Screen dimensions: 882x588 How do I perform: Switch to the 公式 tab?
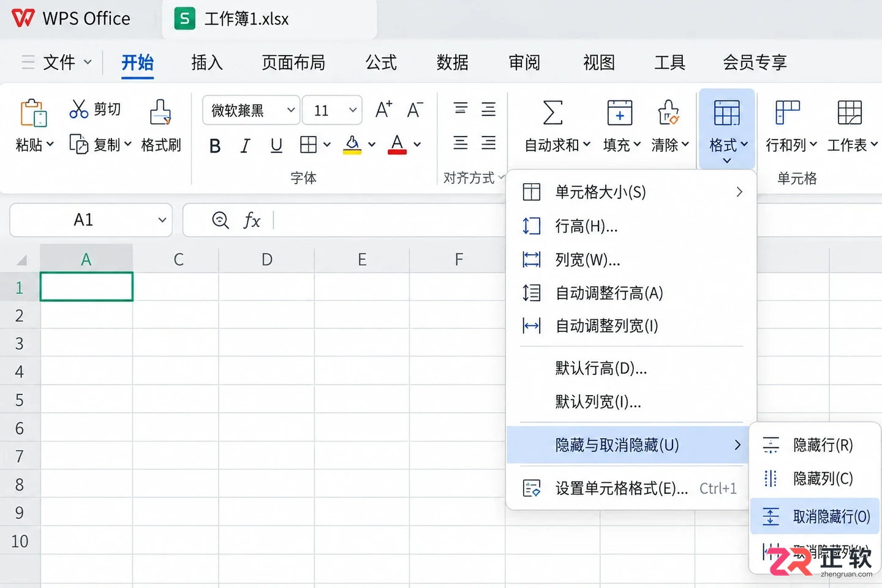click(x=381, y=62)
